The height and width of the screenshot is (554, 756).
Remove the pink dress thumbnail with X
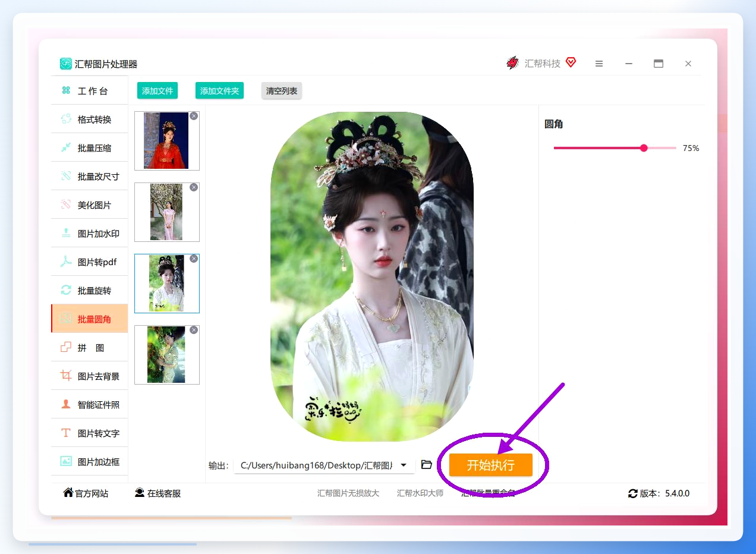coord(194,187)
